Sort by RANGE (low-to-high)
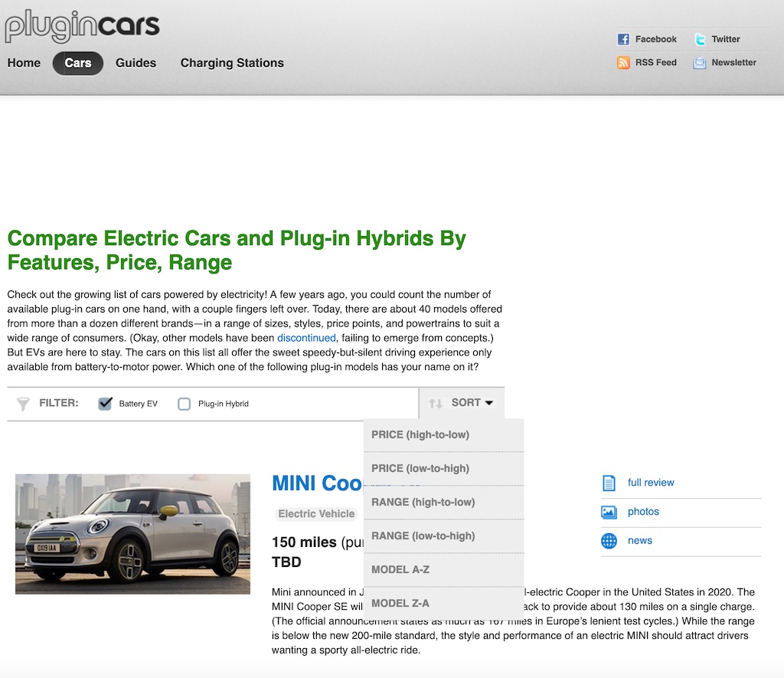 click(443, 536)
